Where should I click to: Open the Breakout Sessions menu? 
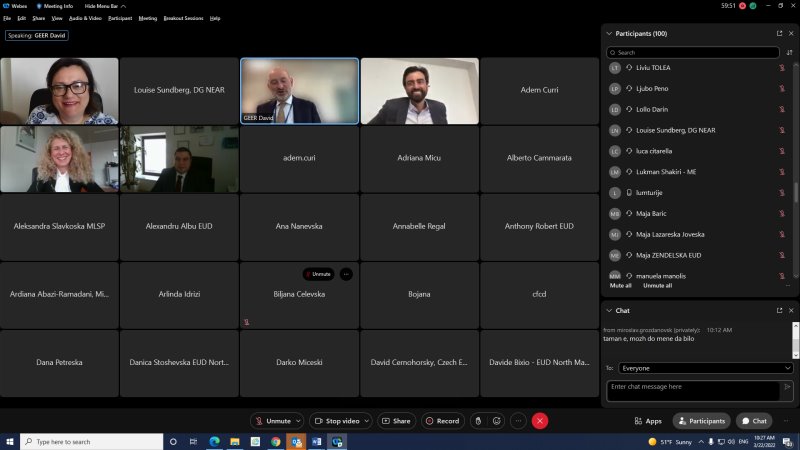pos(183,18)
